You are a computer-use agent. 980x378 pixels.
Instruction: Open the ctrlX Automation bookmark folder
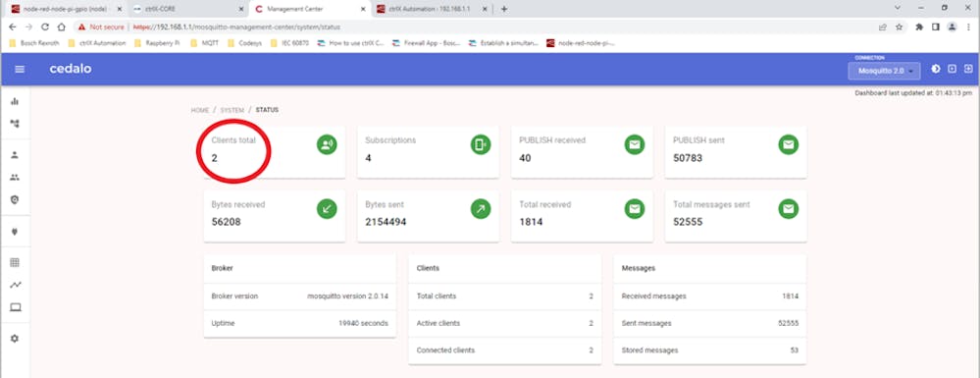point(97,43)
